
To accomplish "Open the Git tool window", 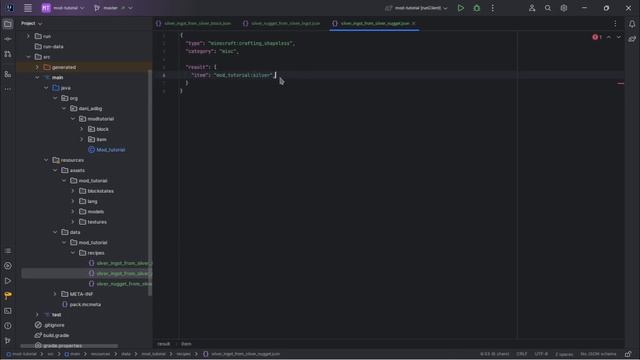I will pyautogui.click(x=8, y=340).
